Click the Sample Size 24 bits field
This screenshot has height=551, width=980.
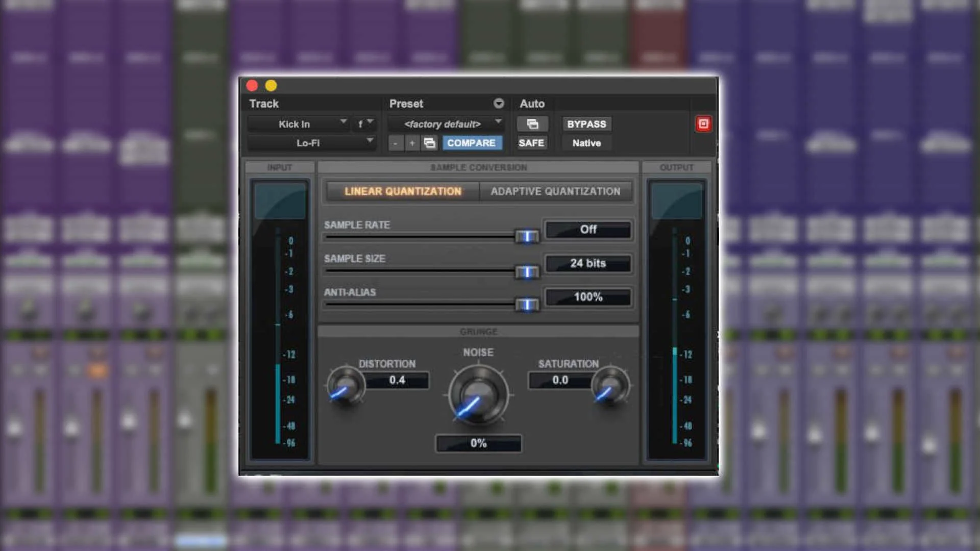pos(588,263)
